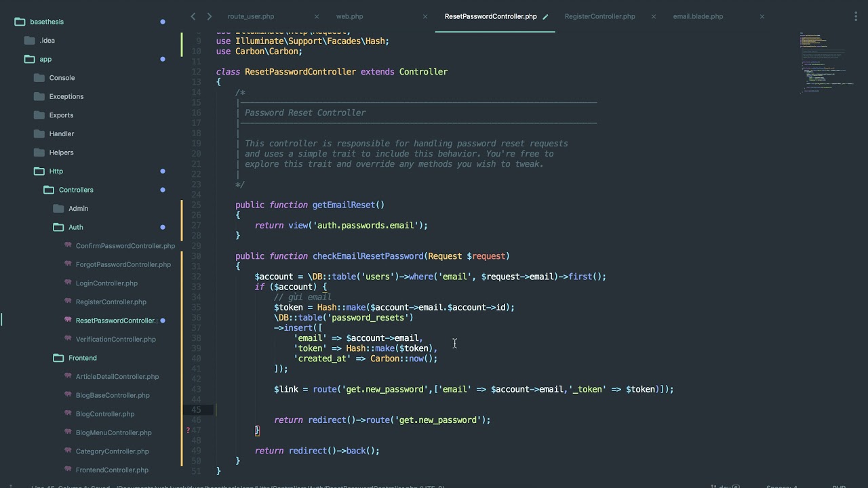This screenshot has width=868, height=488.
Task: Click the ResetPasswordController class name
Action: coord(300,72)
